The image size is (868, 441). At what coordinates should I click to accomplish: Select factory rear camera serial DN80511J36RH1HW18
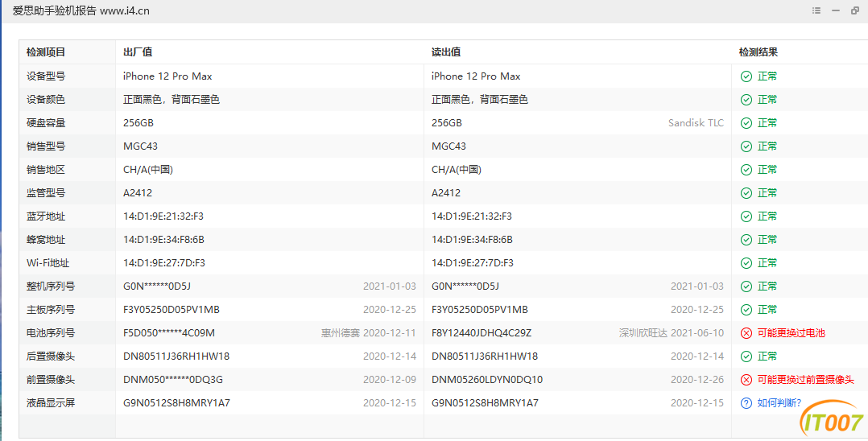[x=176, y=357]
